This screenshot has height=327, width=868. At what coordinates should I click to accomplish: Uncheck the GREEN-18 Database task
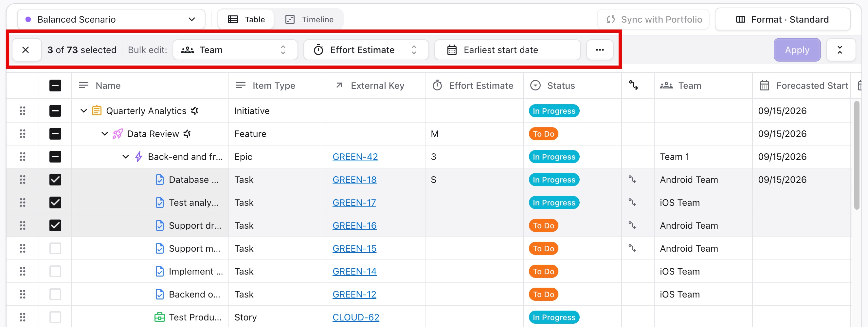click(55, 180)
